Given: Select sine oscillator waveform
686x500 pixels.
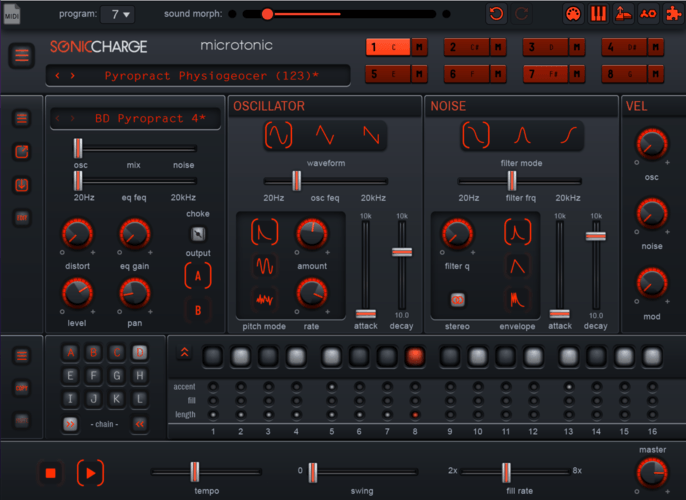Looking at the screenshot, I should (x=279, y=135).
